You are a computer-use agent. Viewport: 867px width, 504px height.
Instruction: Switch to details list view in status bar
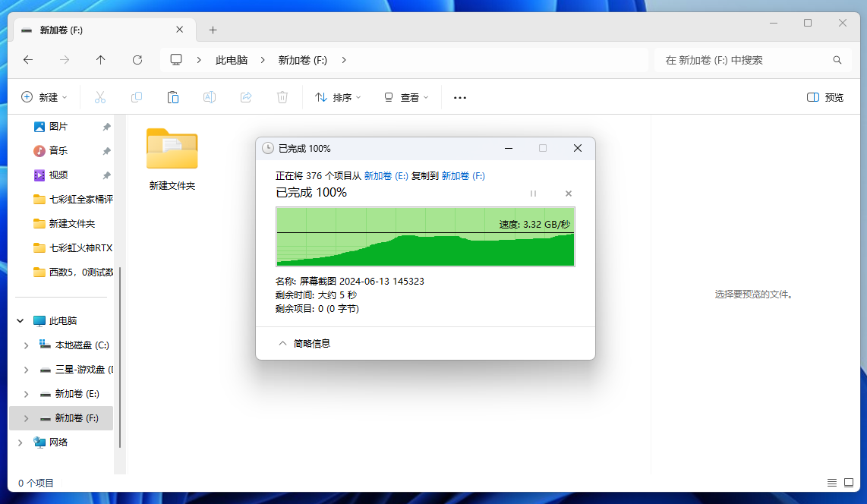tap(832, 483)
